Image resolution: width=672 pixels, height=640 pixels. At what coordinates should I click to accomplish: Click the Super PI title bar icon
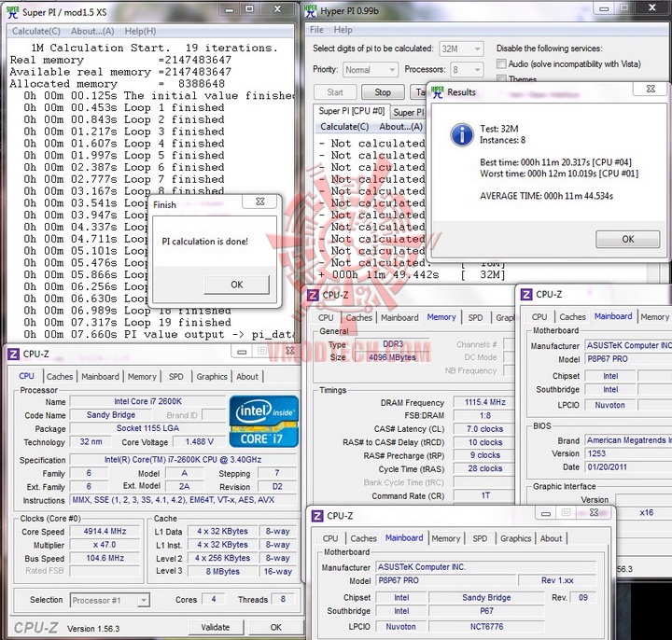tap(12, 11)
